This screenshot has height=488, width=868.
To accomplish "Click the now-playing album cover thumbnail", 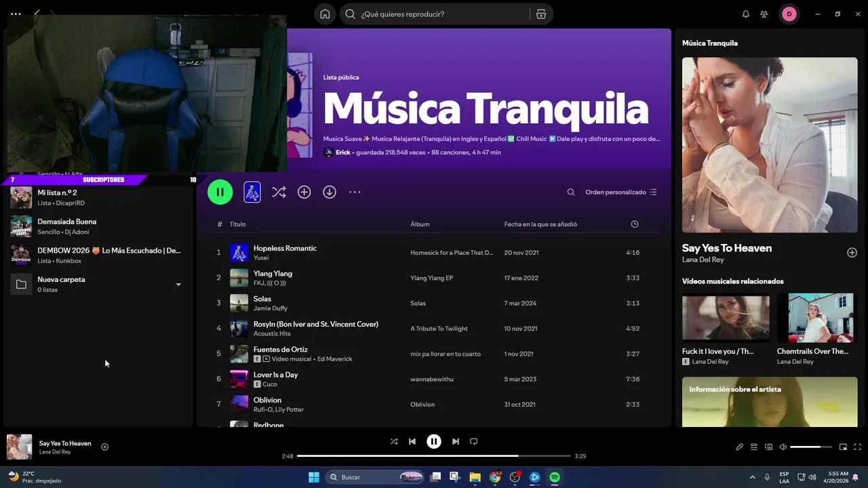I will coord(19,447).
